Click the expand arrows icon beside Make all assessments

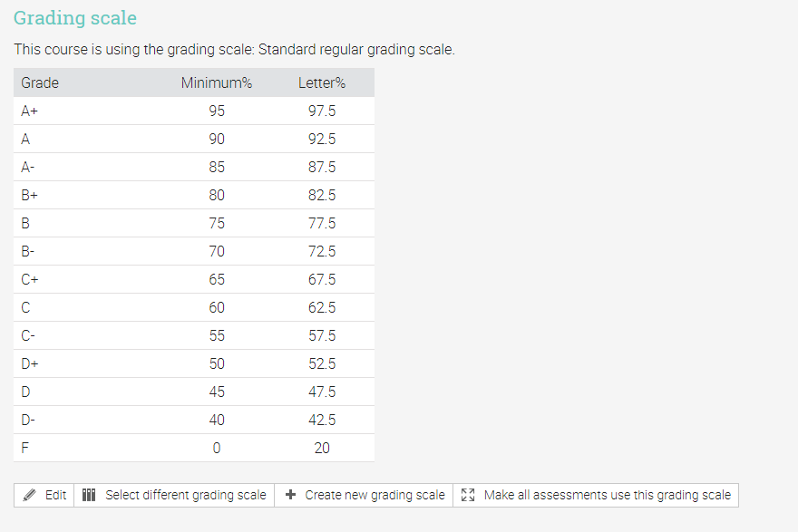click(x=468, y=495)
